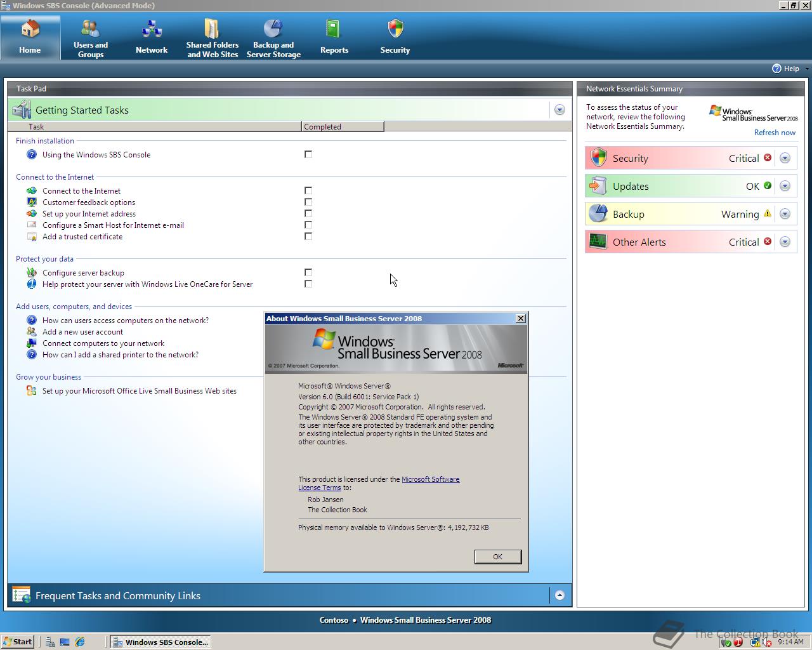Open Shared Folders and Web Sites
The image size is (812, 650).
pos(213,37)
